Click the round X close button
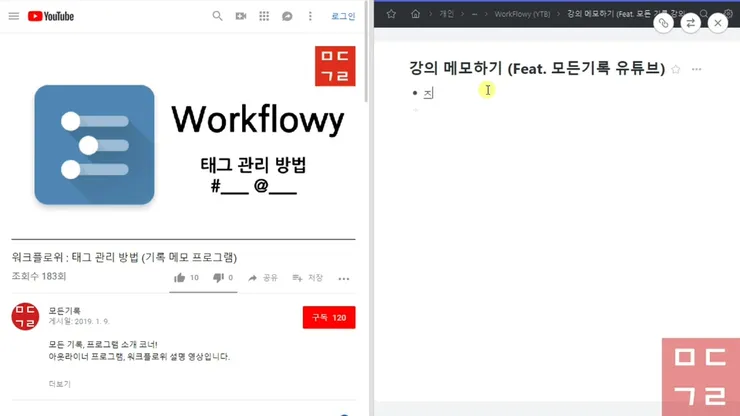 (x=718, y=23)
